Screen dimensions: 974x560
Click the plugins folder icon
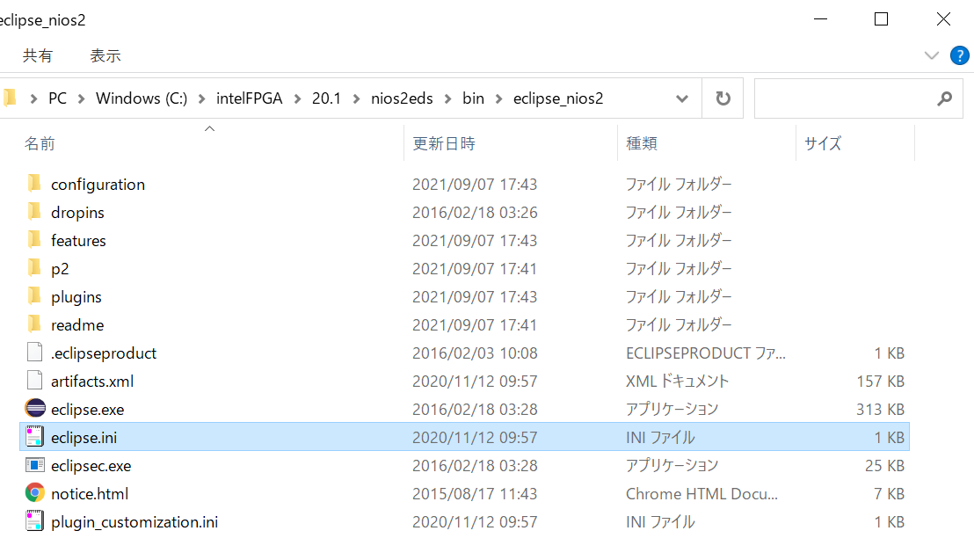point(35,296)
